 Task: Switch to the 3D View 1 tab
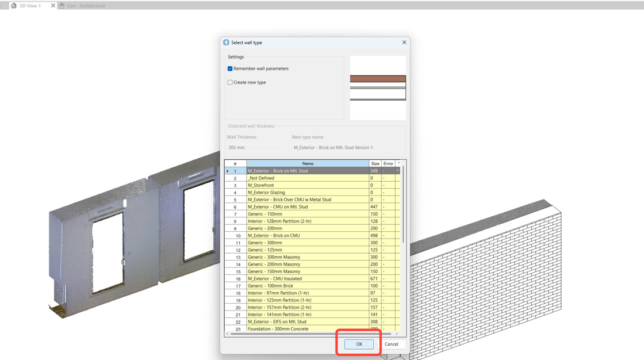30,6
